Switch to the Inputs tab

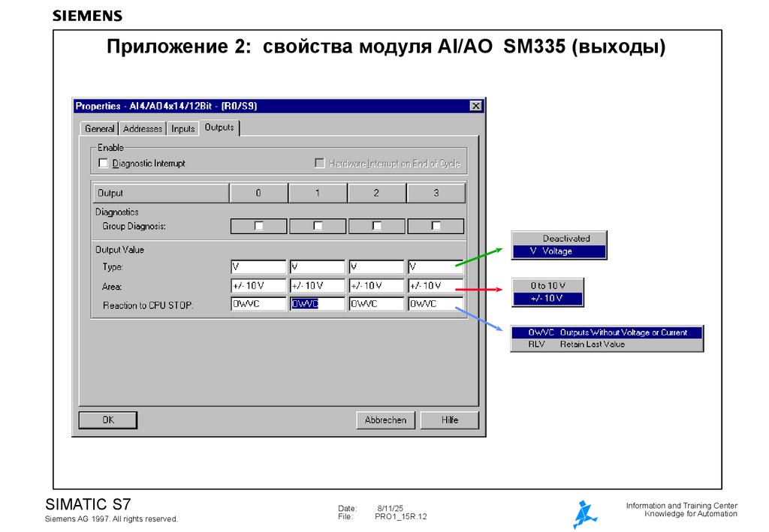(x=182, y=128)
